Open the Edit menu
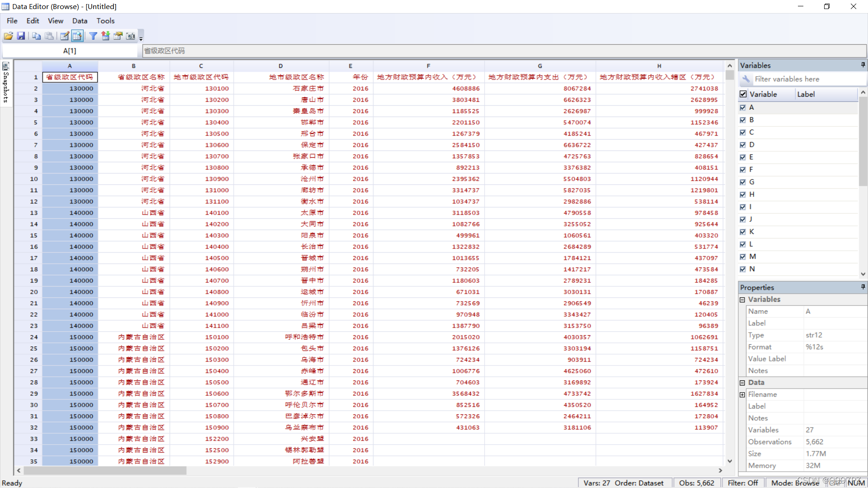868x488 pixels. pyautogui.click(x=33, y=21)
